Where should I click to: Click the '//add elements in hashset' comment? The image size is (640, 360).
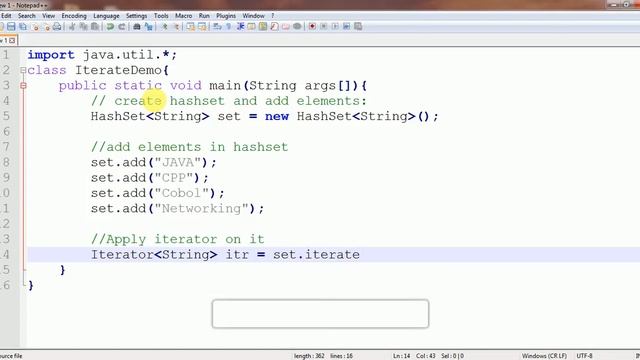click(x=189, y=147)
